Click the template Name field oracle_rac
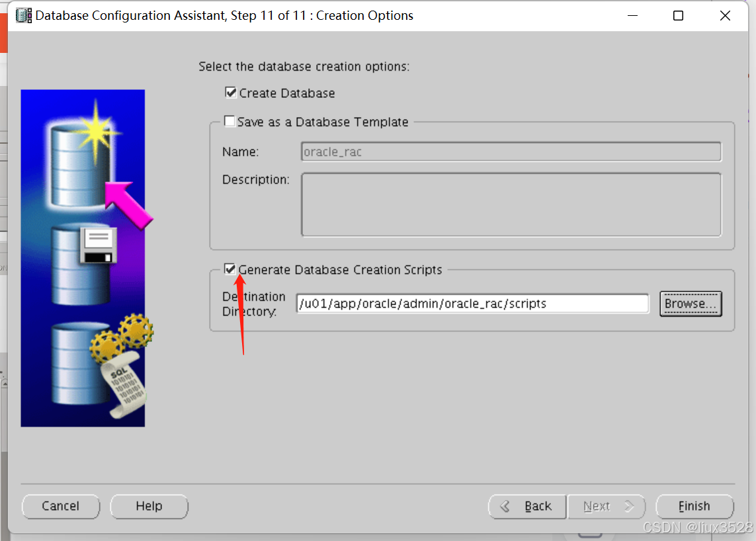Screen dimensions: 756x541 click(x=511, y=152)
